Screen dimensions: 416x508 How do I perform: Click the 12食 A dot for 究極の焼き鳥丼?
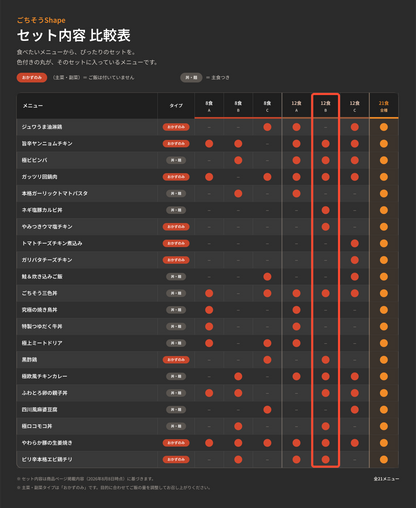pyautogui.click(x=296, y=310)
